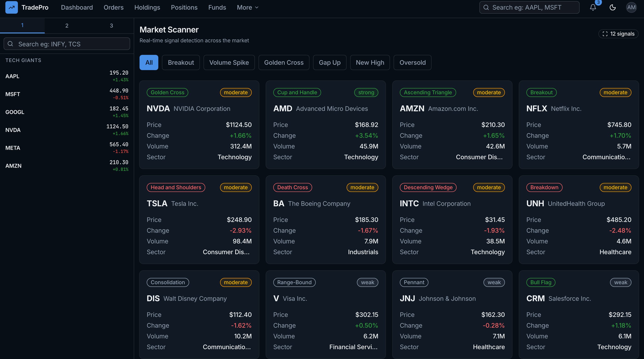
Task: Filter by Golden Cross
Action: click(284, 62)
